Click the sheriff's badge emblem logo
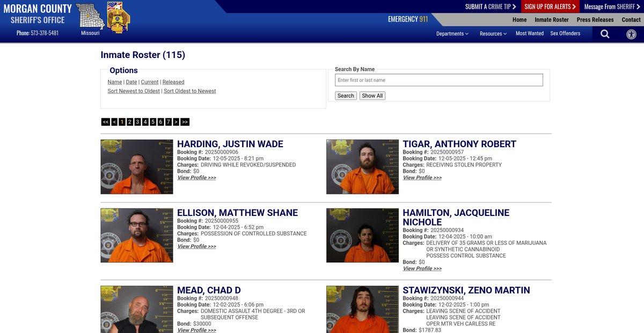The image size is (644, 333). [118, 17]
